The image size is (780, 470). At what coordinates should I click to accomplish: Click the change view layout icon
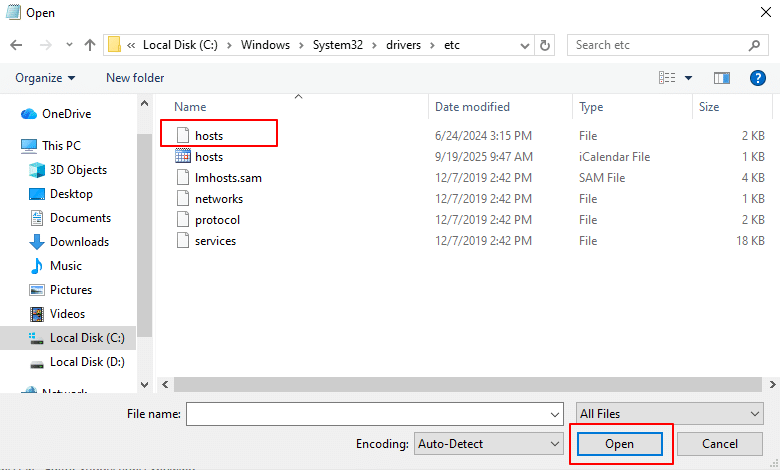pos(667,78)
